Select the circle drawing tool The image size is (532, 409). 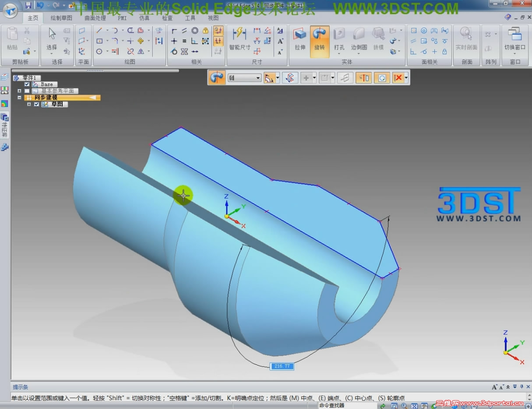coord(99,51)
